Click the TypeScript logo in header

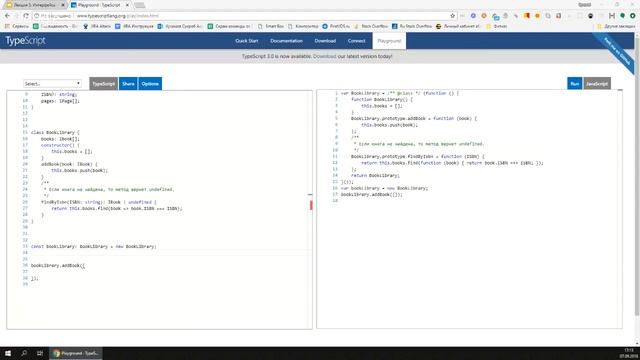(25, 41)
